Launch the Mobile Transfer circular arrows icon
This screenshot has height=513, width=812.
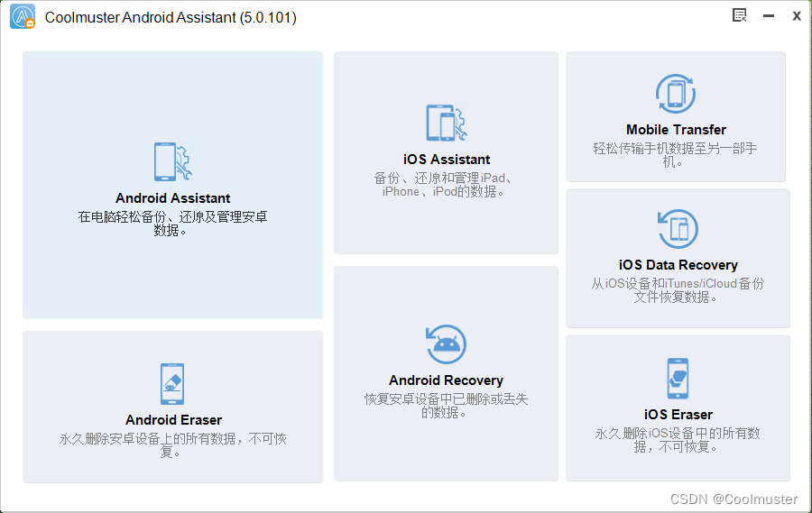click(676, 94)
